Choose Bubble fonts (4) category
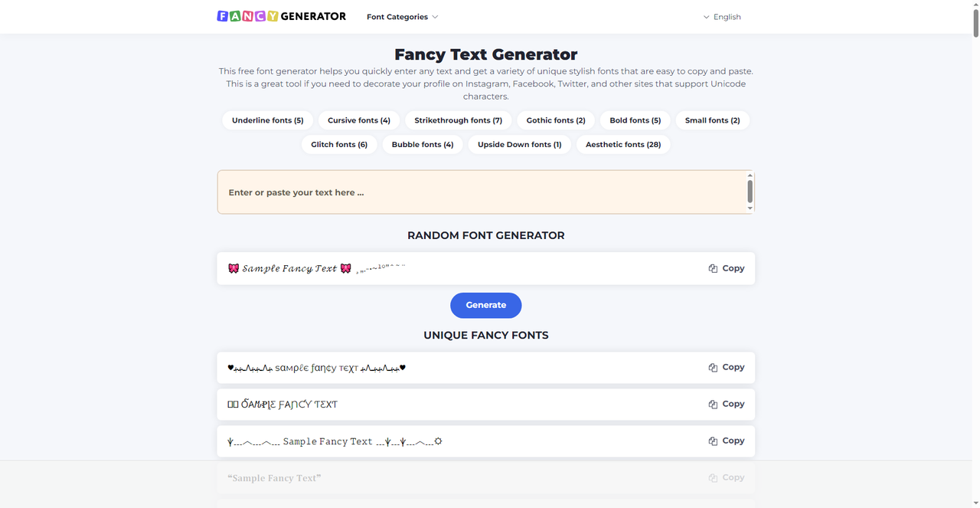The width and height of the screenshot is (980, 508). pos(422,145)
